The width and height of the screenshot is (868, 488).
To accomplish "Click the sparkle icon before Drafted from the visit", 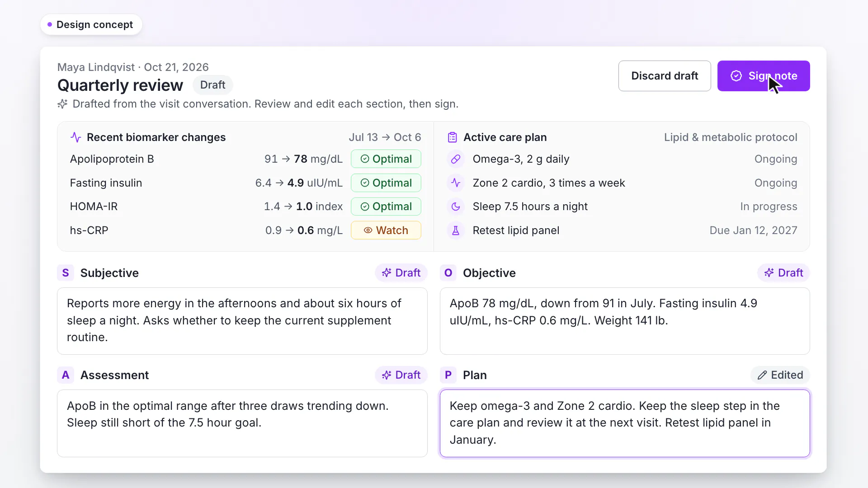I will [x=62, y=104].
